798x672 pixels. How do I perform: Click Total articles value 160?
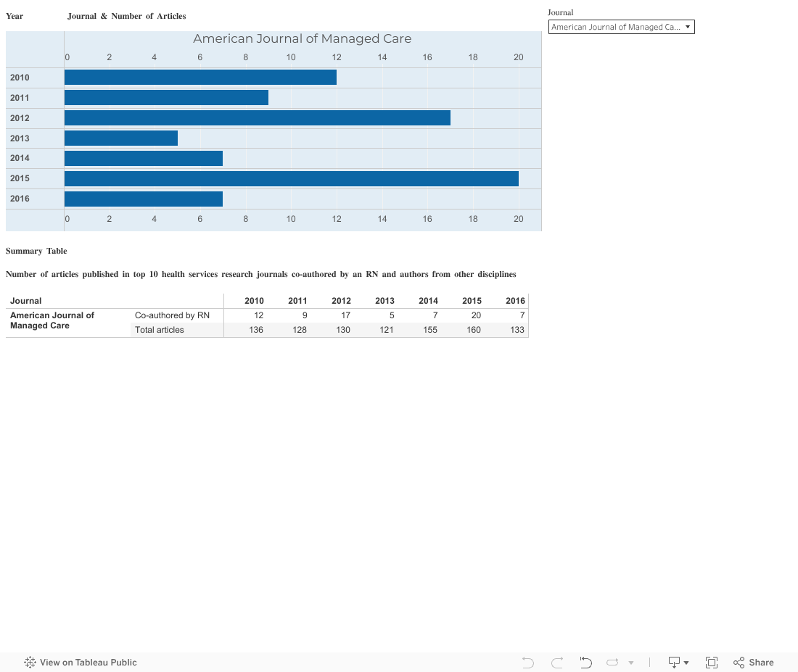[x=473, y=330]
